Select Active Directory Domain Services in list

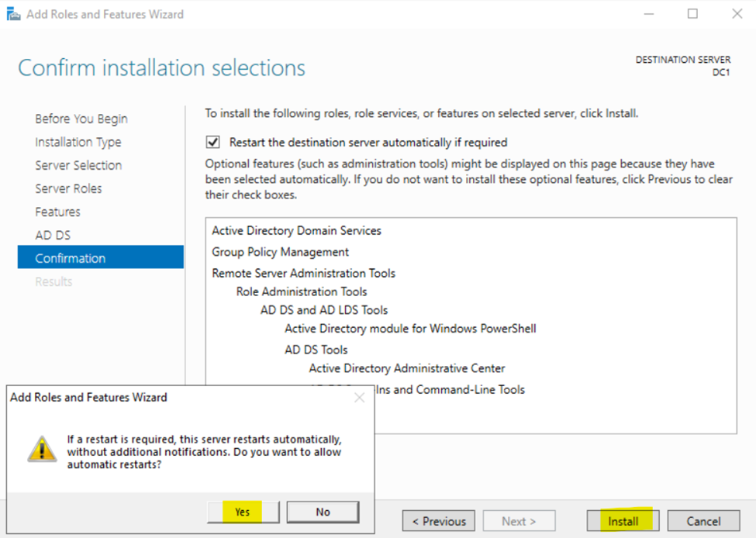click(296, 230)
